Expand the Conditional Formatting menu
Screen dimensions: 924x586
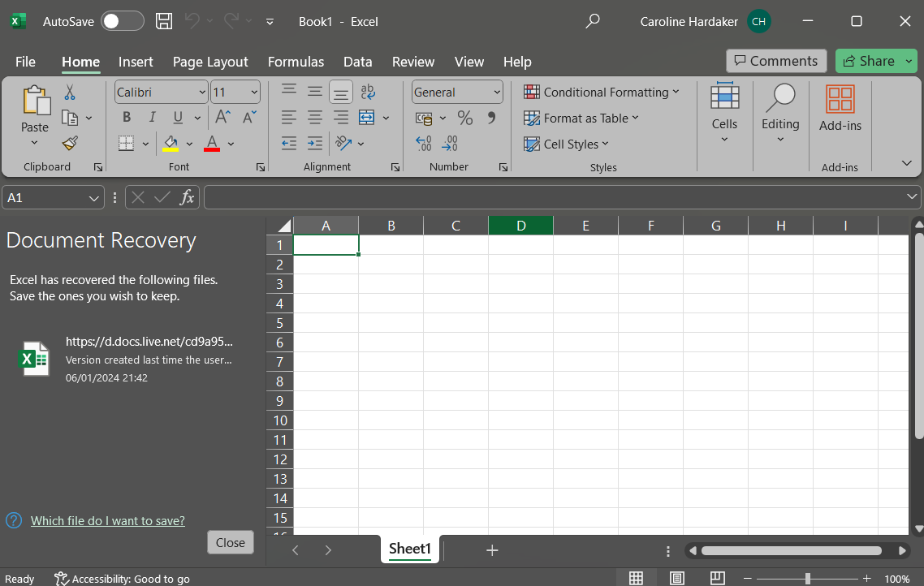pyautogui.click(x=601, y=93)
